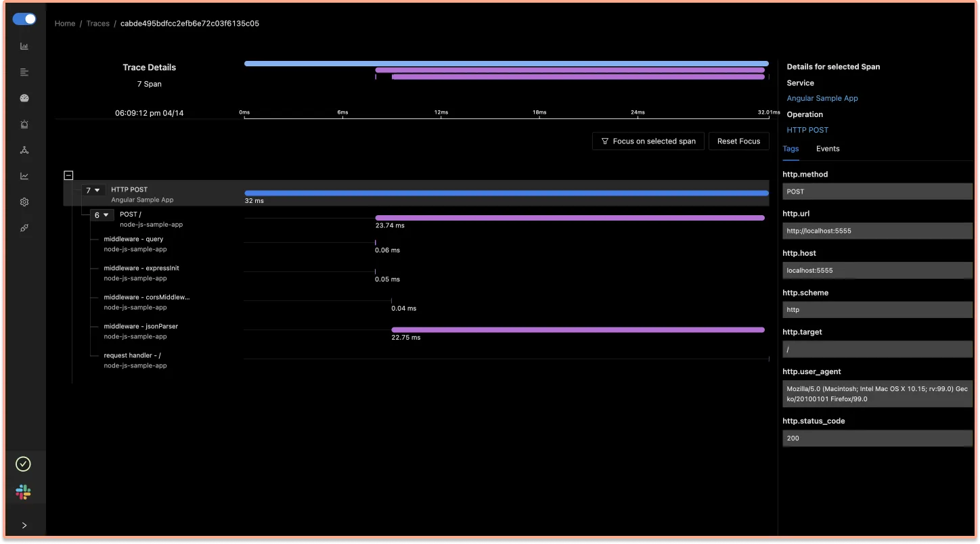Open the line chart usage icon
Viewport: 980px width, 544px height.
[24, 176]
